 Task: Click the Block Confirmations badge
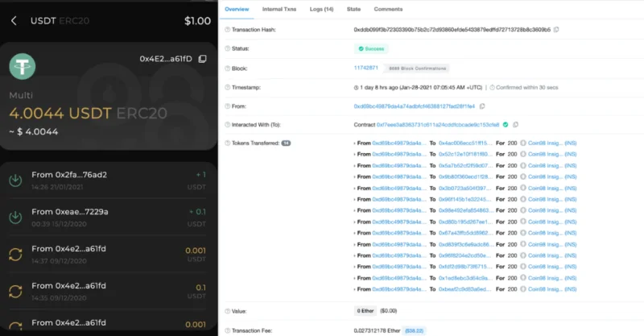click(417, 68)
